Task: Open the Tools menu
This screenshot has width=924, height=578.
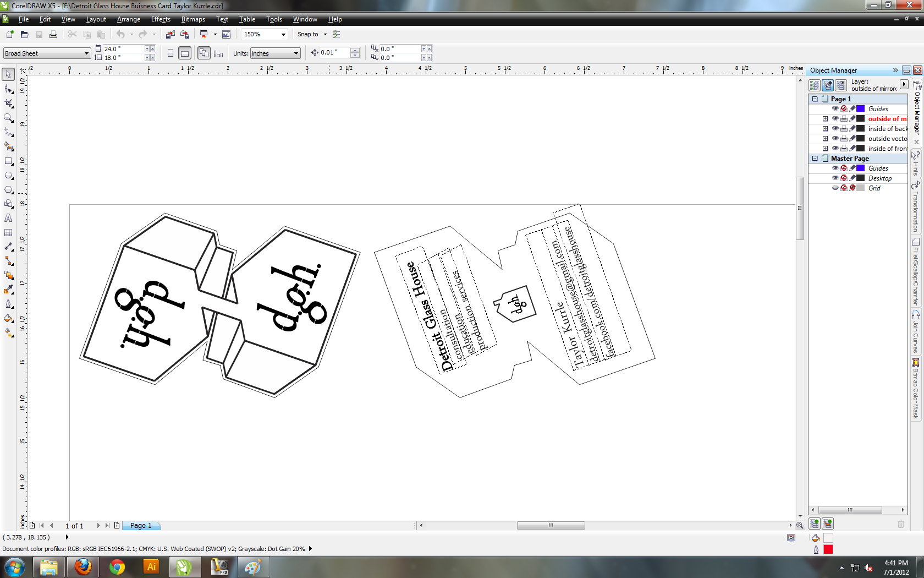Action: click(274, 19)
